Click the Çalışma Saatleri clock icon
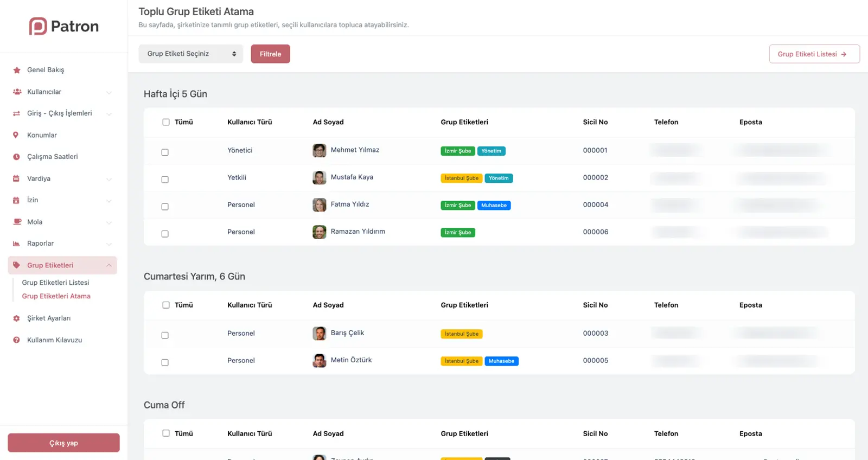 coord(16,157)
